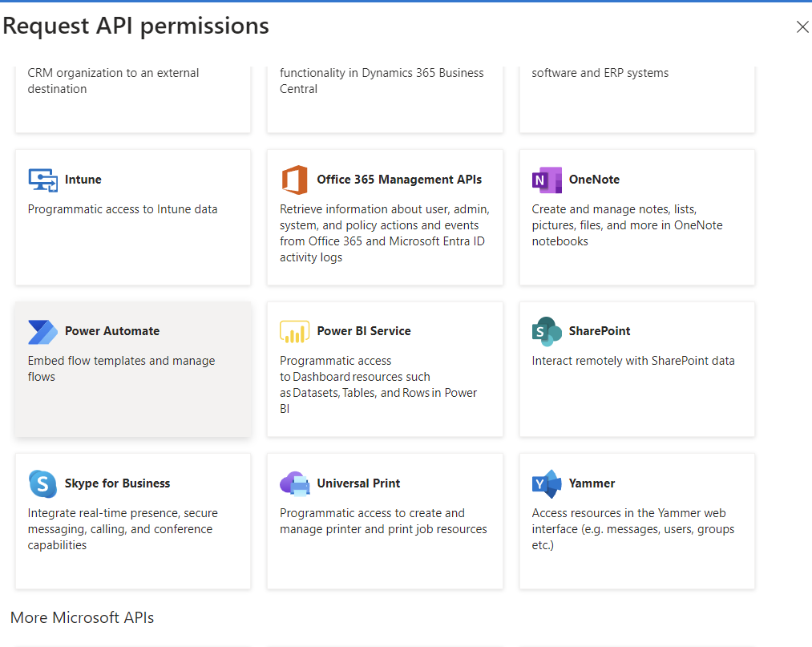Close the Request API permissions panel
Viewport: 812px width, 647px height.
[x=802, y=27]
